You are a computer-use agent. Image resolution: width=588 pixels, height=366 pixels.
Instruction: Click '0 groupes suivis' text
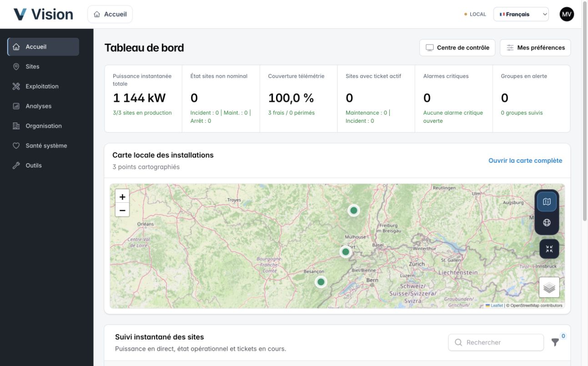522,113
